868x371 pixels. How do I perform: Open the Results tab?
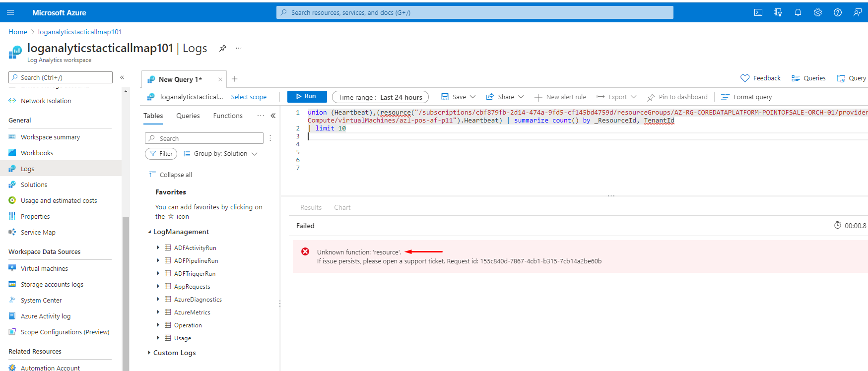(311, 207)
